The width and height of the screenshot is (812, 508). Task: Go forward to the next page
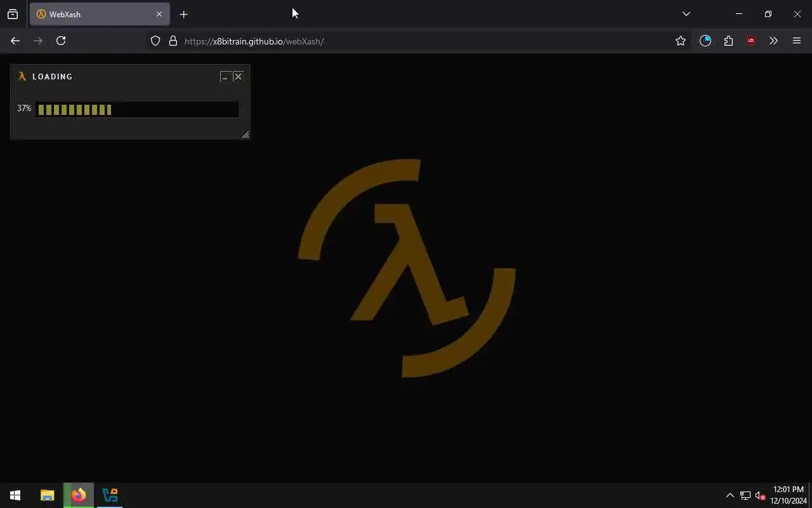[38, 41]
